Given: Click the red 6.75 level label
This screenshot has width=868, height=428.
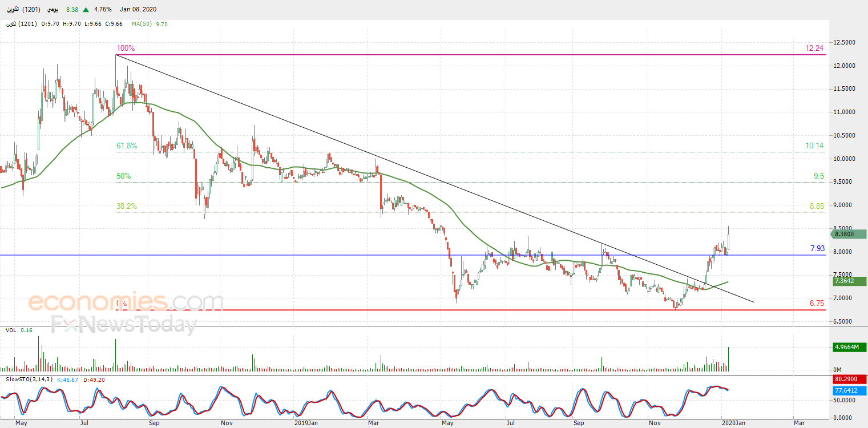Looking at the screenshot, I should pyautogui.click(x=817, y=303).
